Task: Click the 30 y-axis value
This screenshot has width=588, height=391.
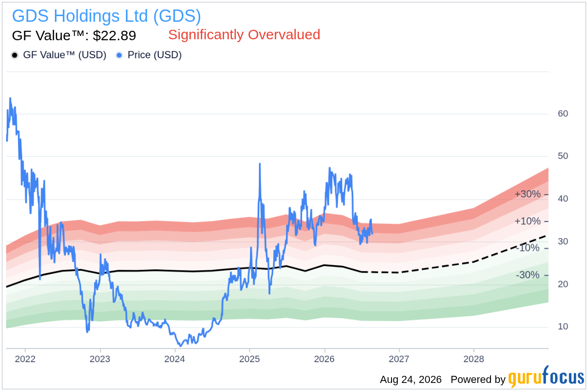Action: [x=563, y=241]
